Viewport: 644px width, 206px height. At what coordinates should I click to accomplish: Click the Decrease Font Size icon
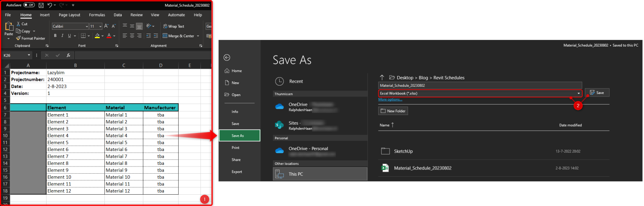[x=114, y=26]
